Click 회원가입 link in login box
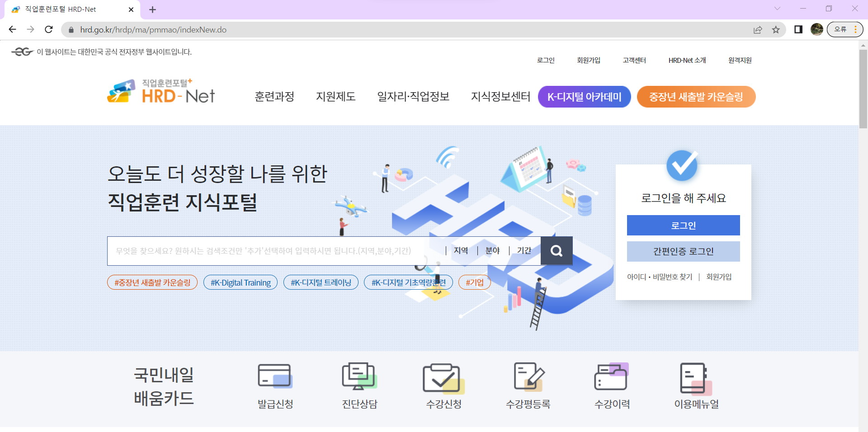Image resolution: width=868 pixels, height=432 pixels. tap(719, 277)
